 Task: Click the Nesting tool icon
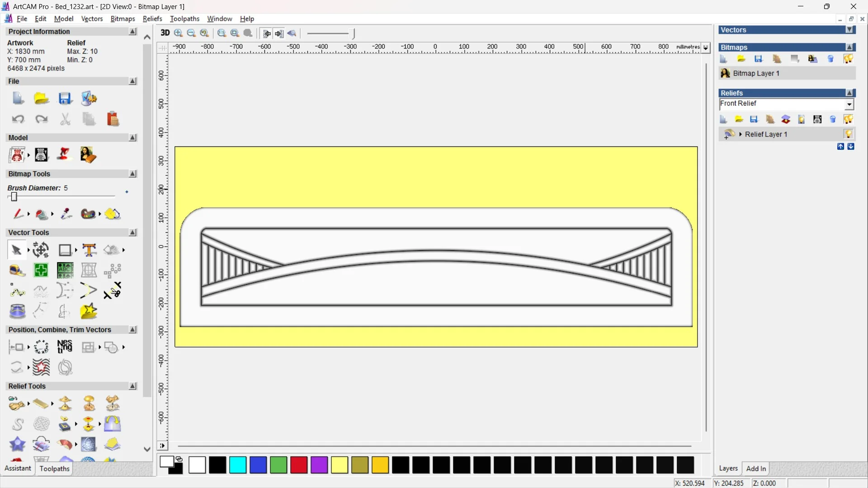click(65, 347)
